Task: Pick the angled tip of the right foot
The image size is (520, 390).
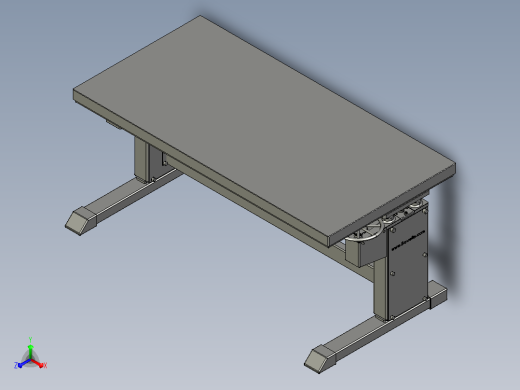Action: [x=317, y=359]
